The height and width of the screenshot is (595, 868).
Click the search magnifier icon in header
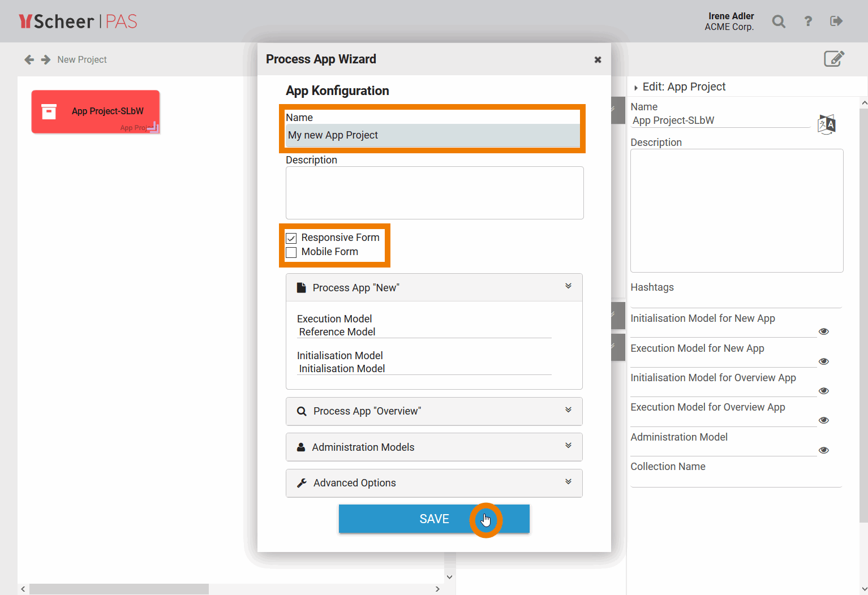[779, 21]
